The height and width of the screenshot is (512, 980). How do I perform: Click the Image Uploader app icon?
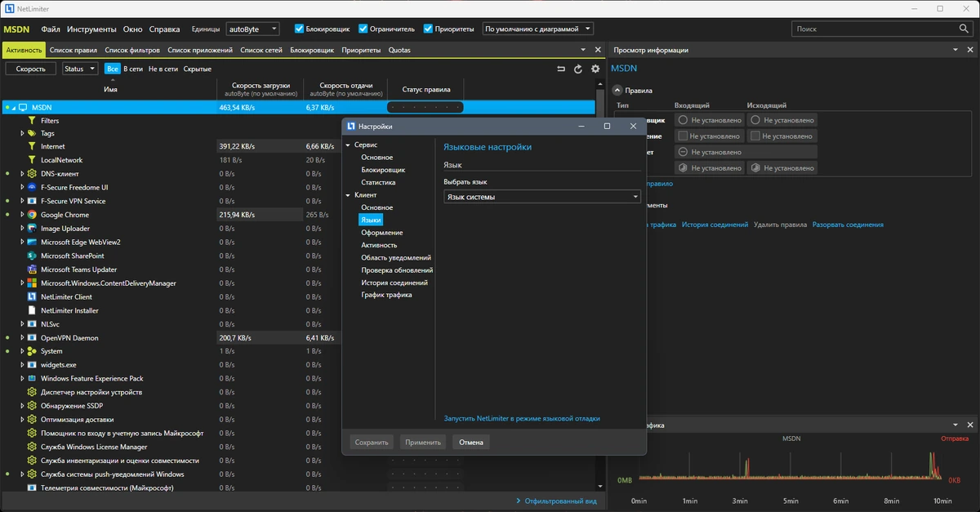32,229
